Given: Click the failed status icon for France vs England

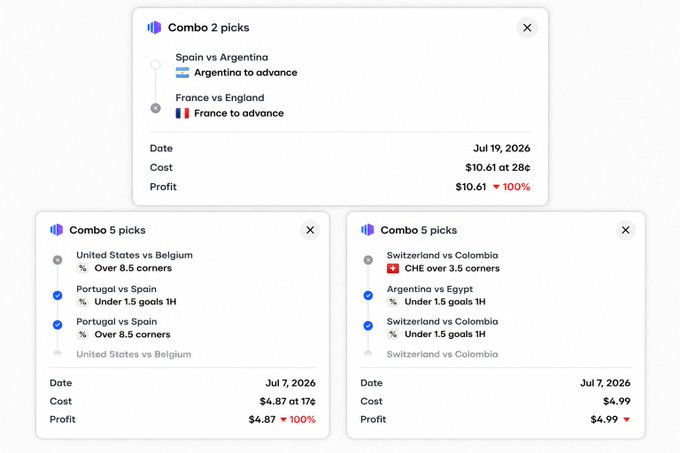Looking at the screenshot, I should [155, 108].
